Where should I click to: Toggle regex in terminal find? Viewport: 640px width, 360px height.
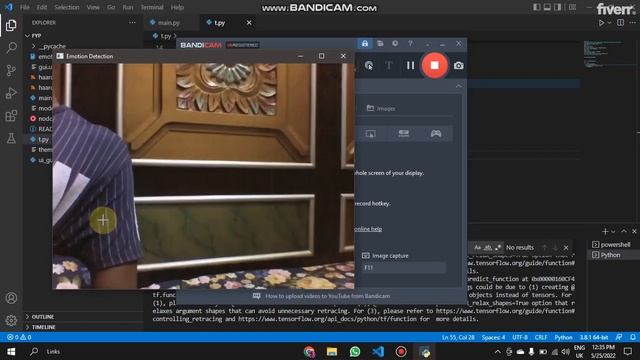[x=498, y=247]
